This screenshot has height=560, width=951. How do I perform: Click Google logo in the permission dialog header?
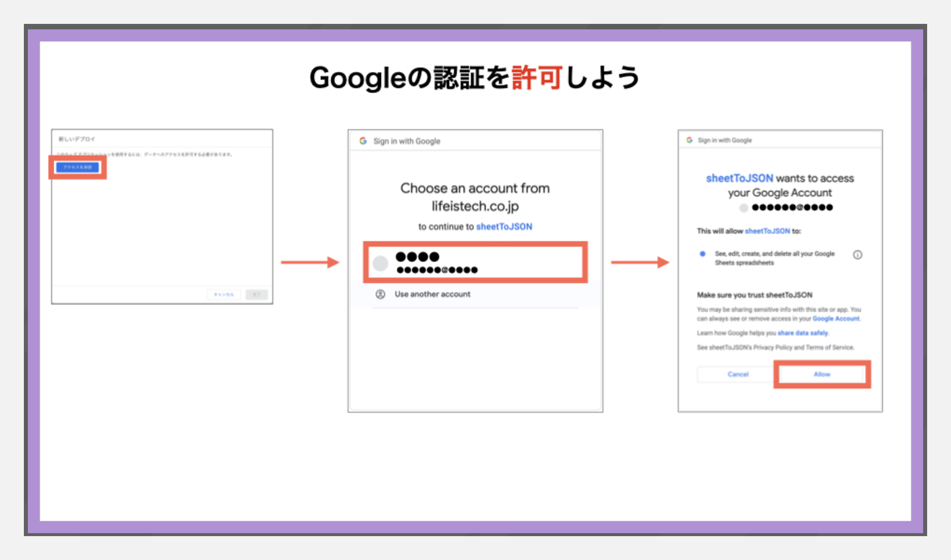(689, 140)
